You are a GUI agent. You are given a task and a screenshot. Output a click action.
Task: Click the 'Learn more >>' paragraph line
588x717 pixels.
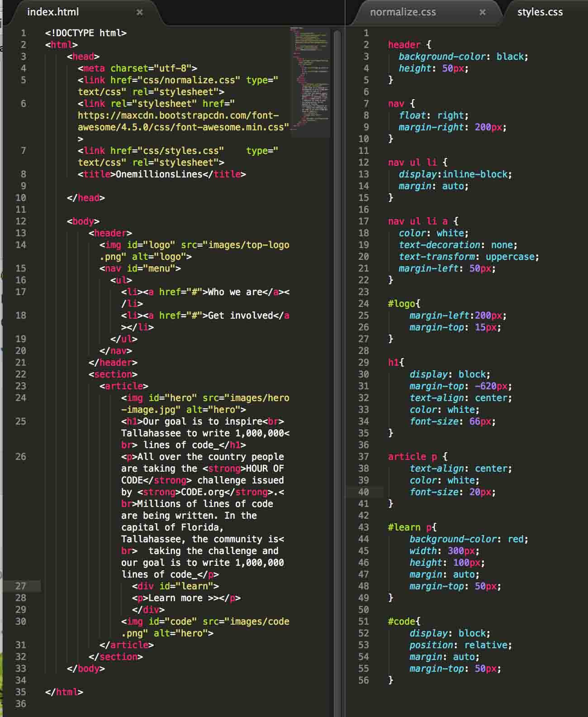tap(186, 598)
